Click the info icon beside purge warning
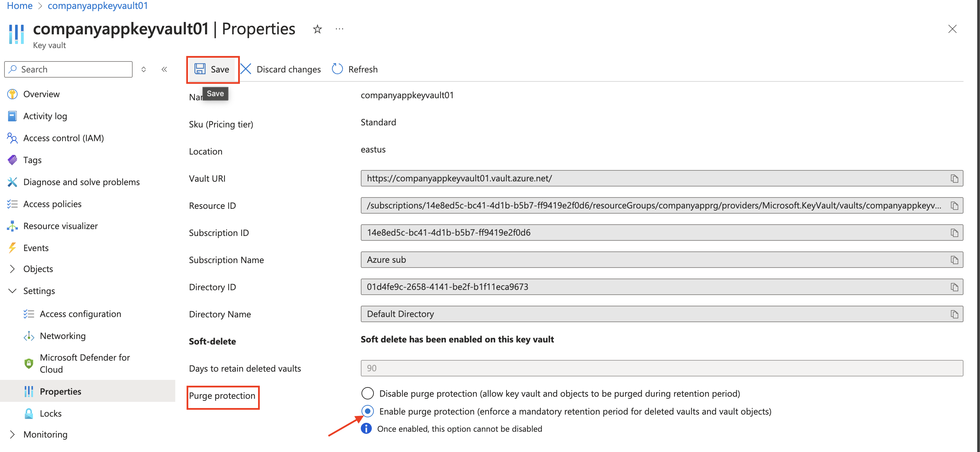The width and height of the screenshot is (980, 452). point(366,428)
